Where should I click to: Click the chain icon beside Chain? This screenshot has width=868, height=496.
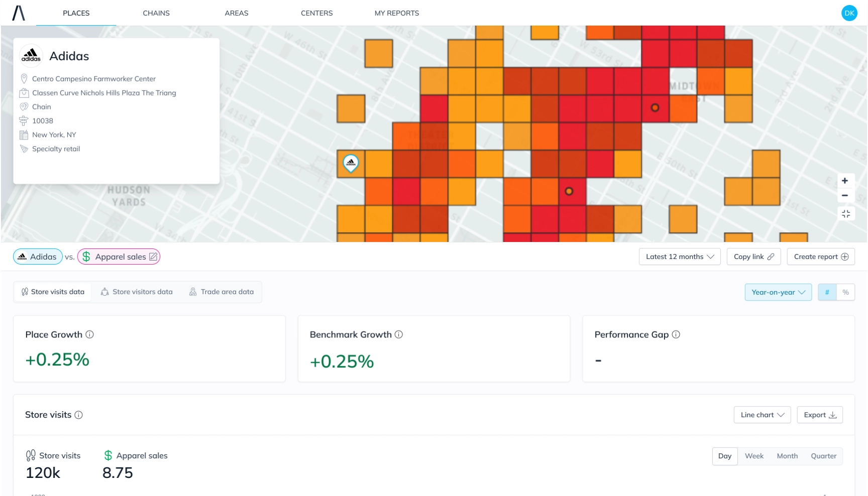24,106
